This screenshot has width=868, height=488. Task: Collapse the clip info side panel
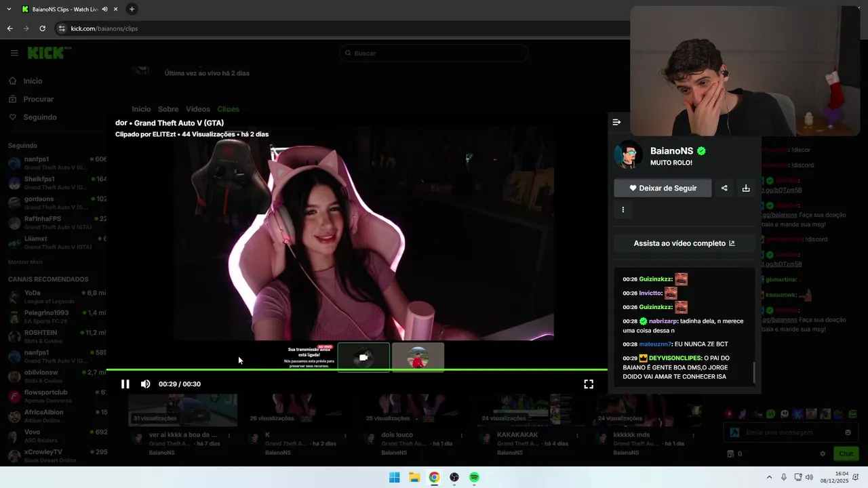pos(616,122)
